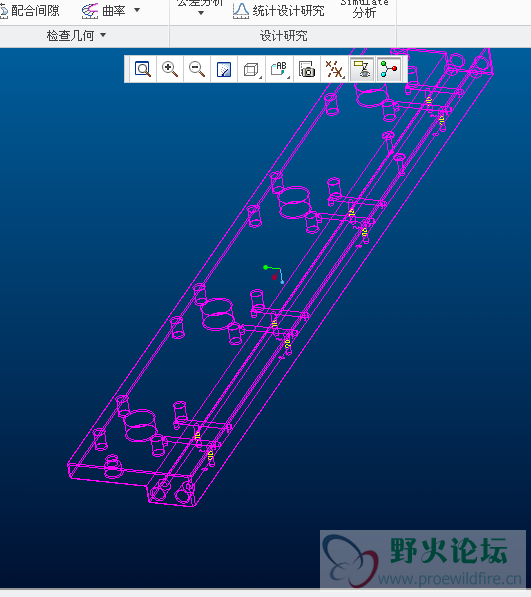Open the 统计设计研究 text button
This screenshot has width=531, height=597.
pyautogui.click(x=288, y=11)
